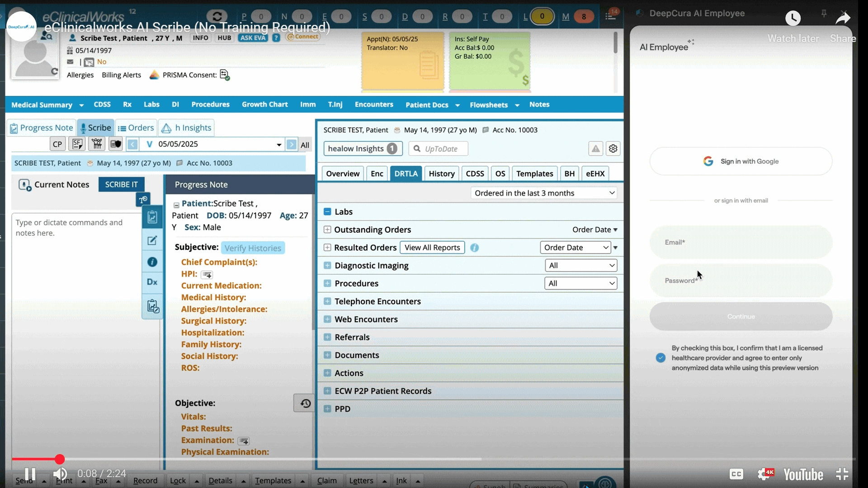Pause the video playback
The image size is (868, 488).
[30, 474]
